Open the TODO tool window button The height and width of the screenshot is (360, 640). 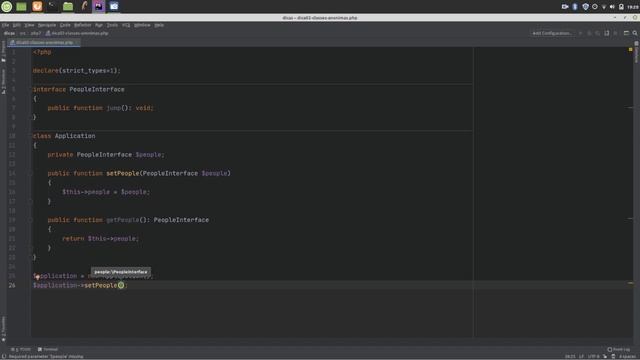pyautogui.click(x=21, y=349)
